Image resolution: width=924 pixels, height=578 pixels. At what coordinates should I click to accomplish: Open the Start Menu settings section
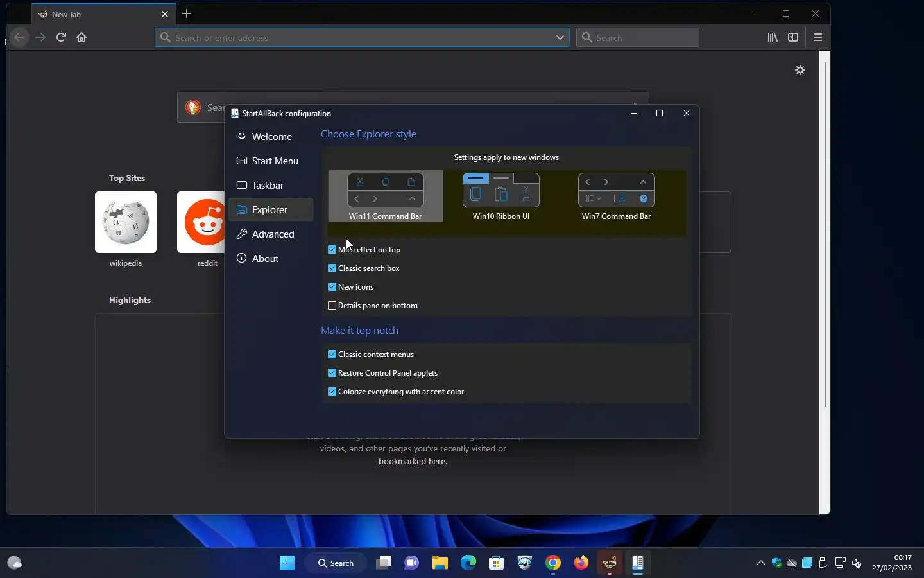pos(271,161)
